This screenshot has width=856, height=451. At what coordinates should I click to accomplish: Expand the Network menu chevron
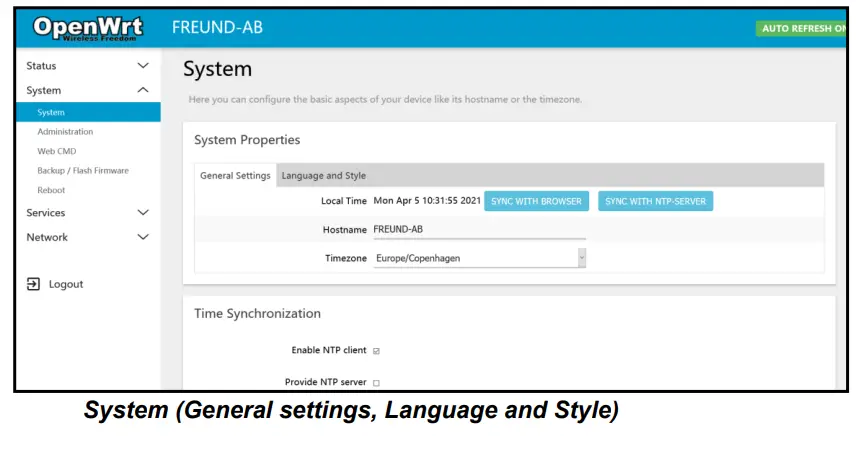pos(143,237)
